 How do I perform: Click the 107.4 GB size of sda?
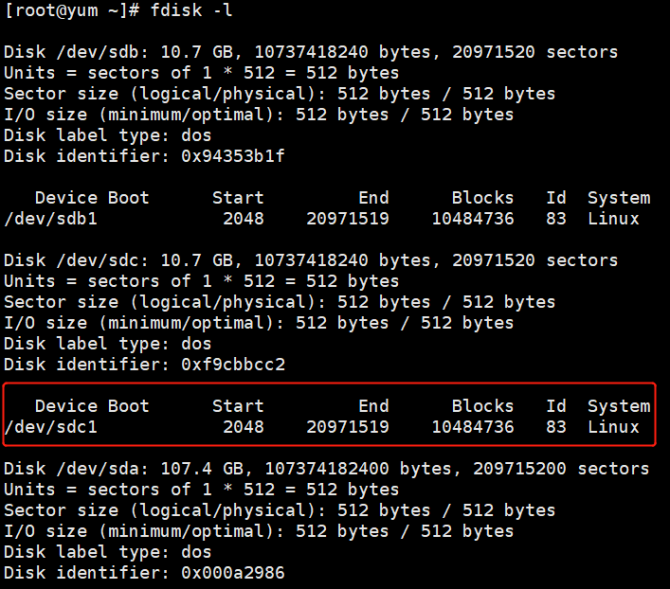click(x=202, y=469)
